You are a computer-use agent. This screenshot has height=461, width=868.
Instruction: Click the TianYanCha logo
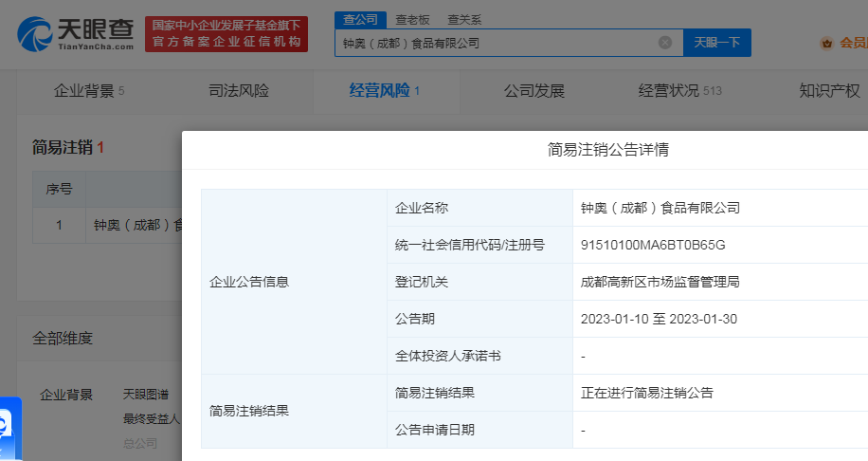75,34
